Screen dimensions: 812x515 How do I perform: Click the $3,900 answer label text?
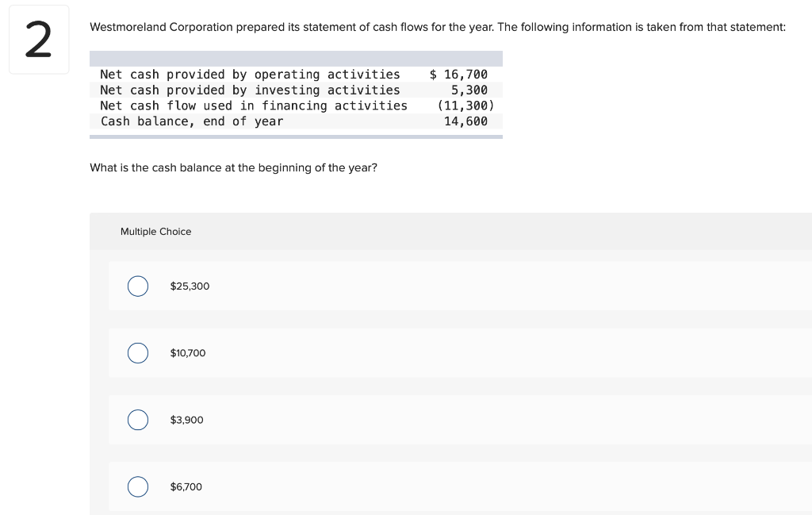186,420
